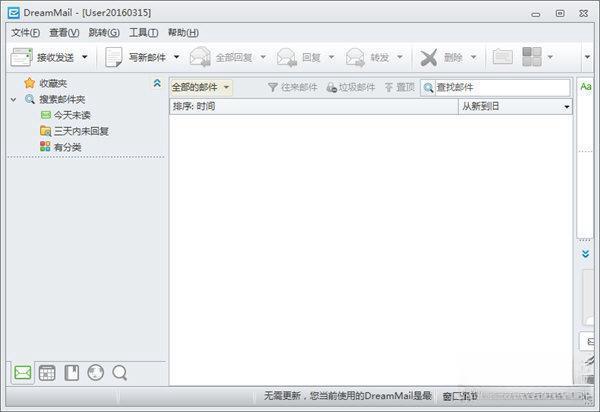
Task: Click the Aa font icon in right panel
Action: coord(586,86)
